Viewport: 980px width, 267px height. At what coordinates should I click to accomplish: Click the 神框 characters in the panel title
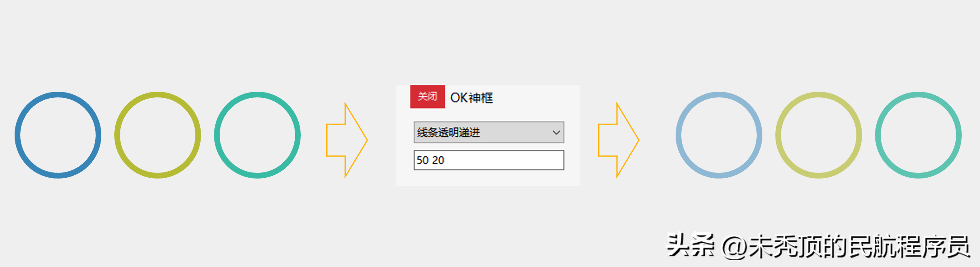(481, 98)
